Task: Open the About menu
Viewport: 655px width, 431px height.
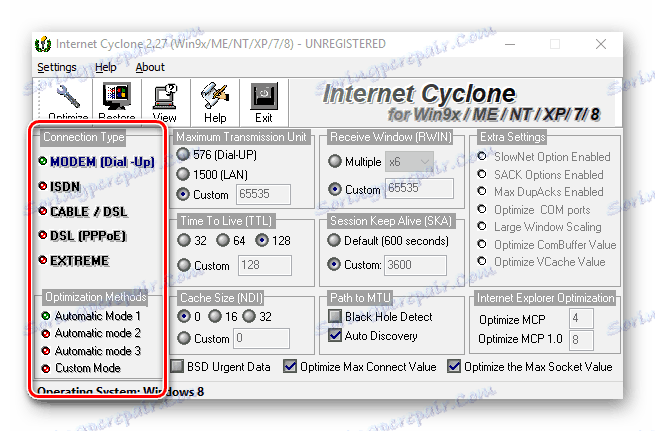Action: tap(150, 67)
